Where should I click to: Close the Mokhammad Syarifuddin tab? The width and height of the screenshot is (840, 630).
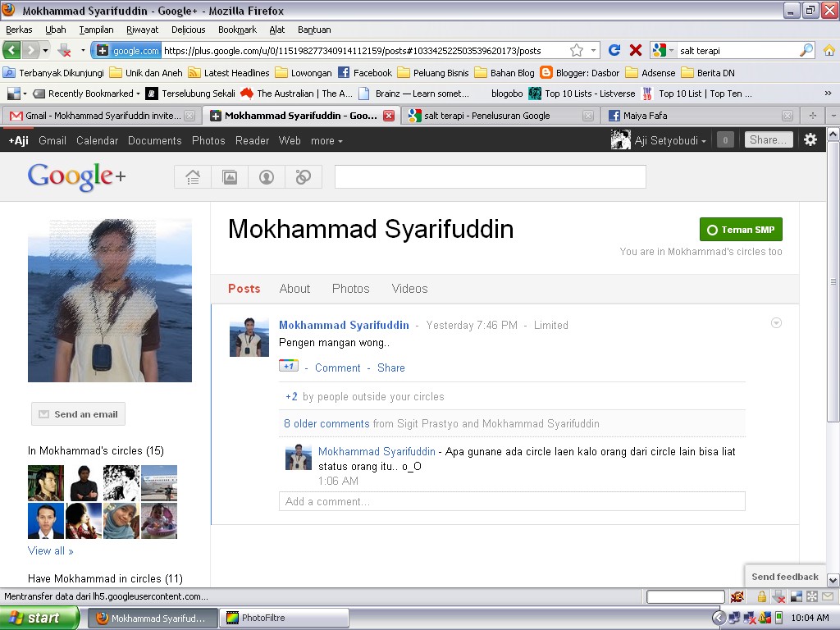[x=389, y=115]
